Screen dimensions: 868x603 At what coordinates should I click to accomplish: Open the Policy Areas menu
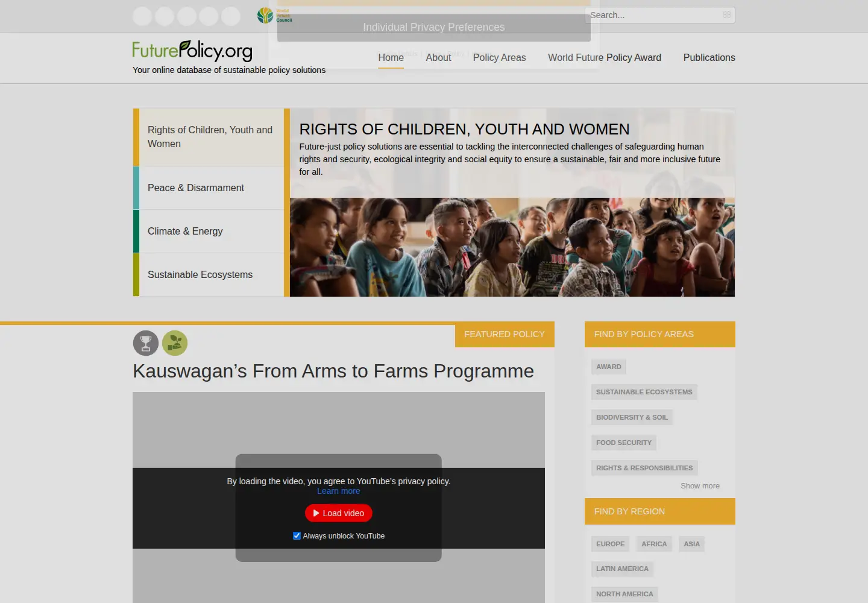pos(499,58)
